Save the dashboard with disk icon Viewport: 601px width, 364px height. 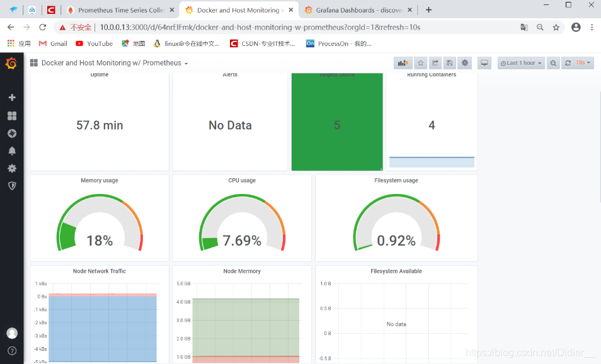(450, 63)
